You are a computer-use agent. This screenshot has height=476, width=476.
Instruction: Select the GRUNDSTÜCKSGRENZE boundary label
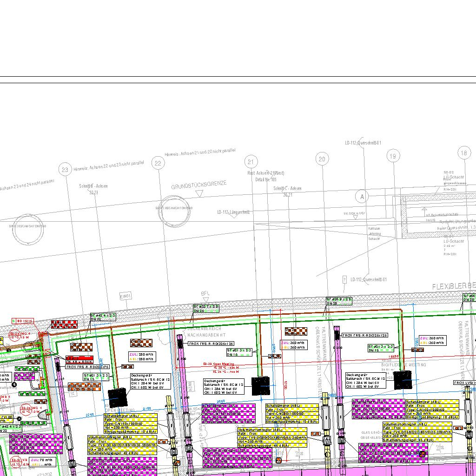(x=198, y=185)
